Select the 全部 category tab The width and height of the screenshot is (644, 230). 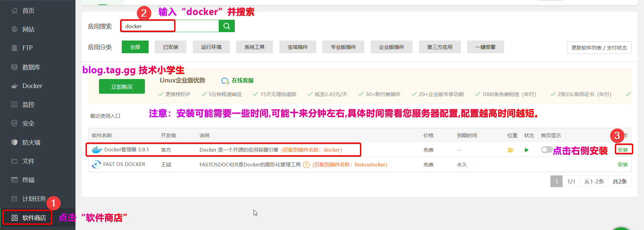pyautogui.click(x=135, y=47)
